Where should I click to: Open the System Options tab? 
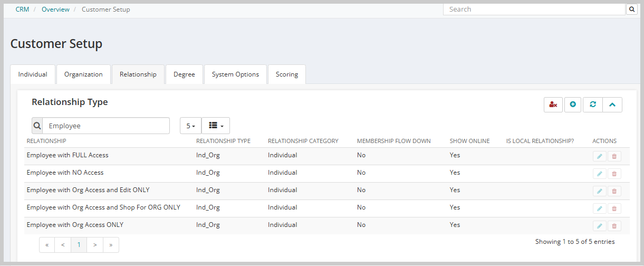[235, 74]
